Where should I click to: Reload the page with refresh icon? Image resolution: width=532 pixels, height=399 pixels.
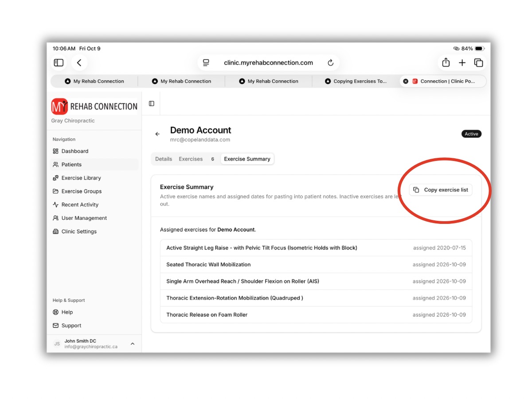click(x=330, y=63)
